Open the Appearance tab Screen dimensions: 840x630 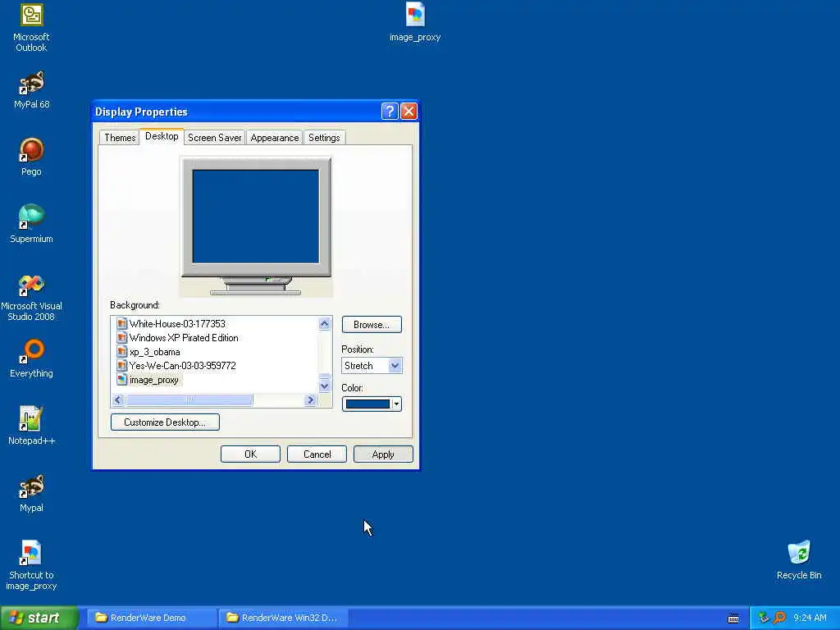click(x=274, y=138)
